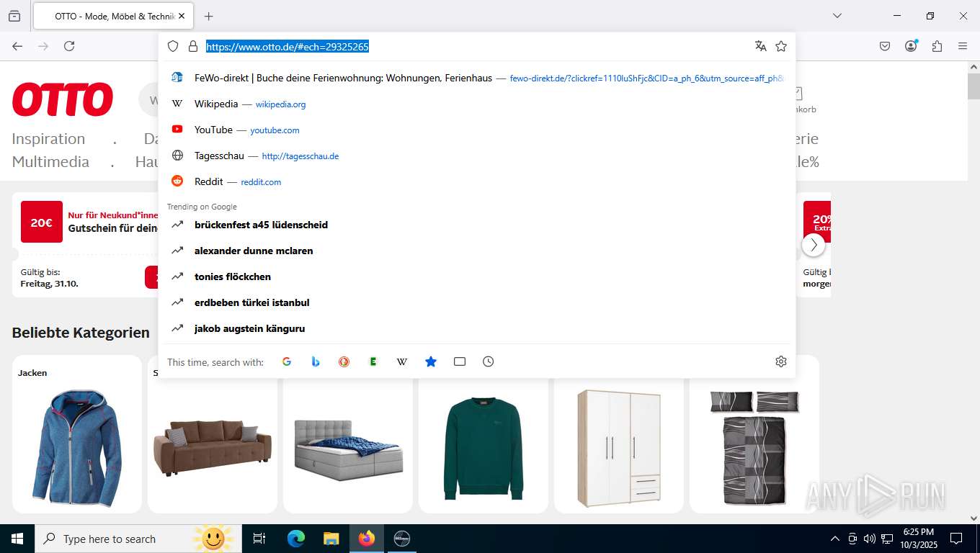Open a new browser tab

click(208, 16)
